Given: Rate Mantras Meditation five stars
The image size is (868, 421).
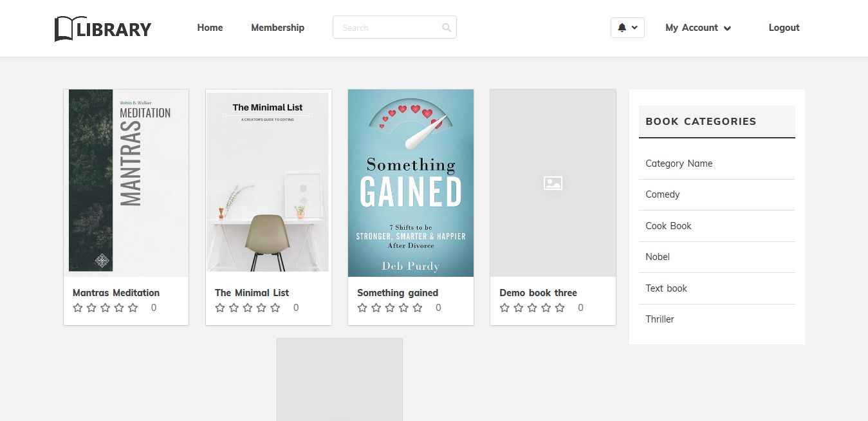Looking at the screenshot, I should pos(133,308).
